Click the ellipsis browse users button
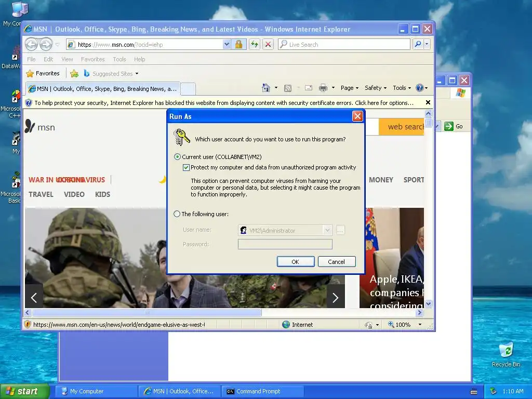The width and height of the screenshot is (532, 399). tap(340, 230)
